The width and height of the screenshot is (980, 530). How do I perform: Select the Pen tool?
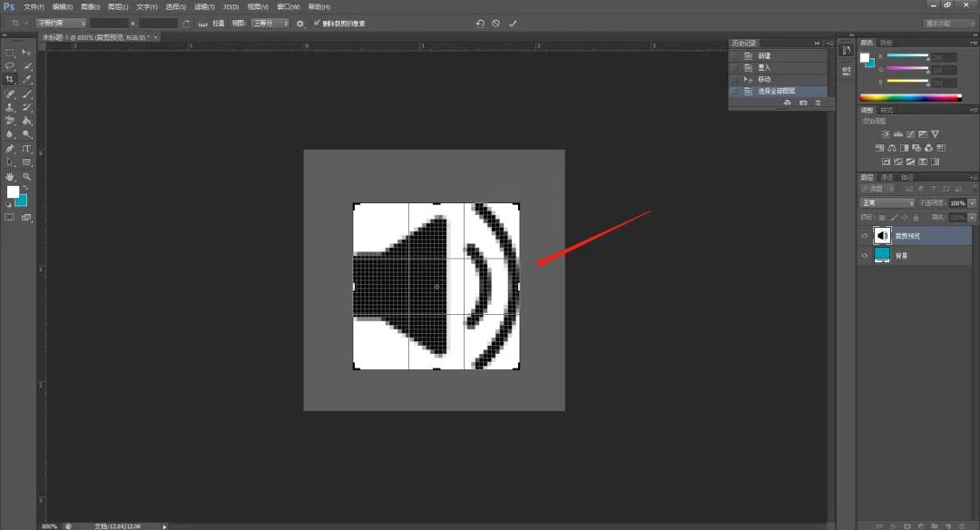(9, 149)
